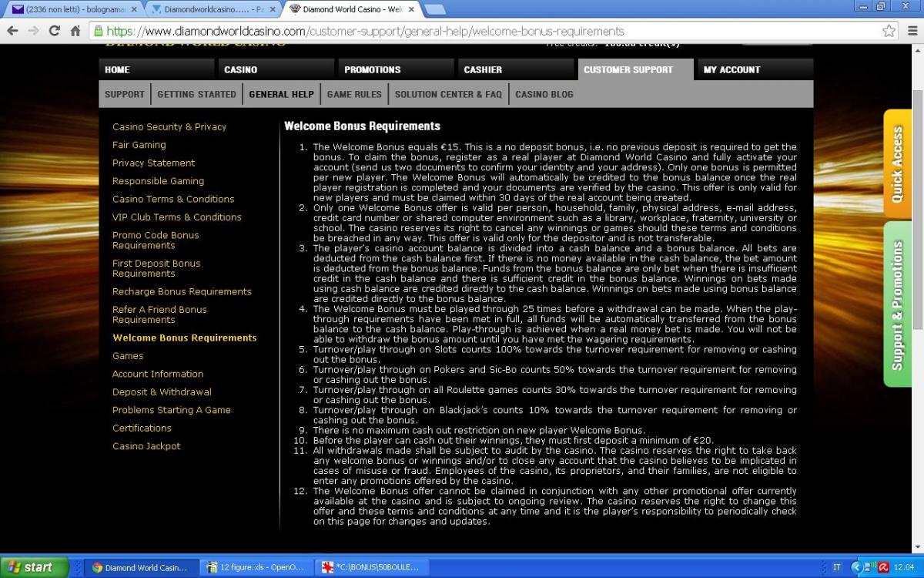Click the green padlock in the address bar

pyautogui.click(x=98, y=32)
